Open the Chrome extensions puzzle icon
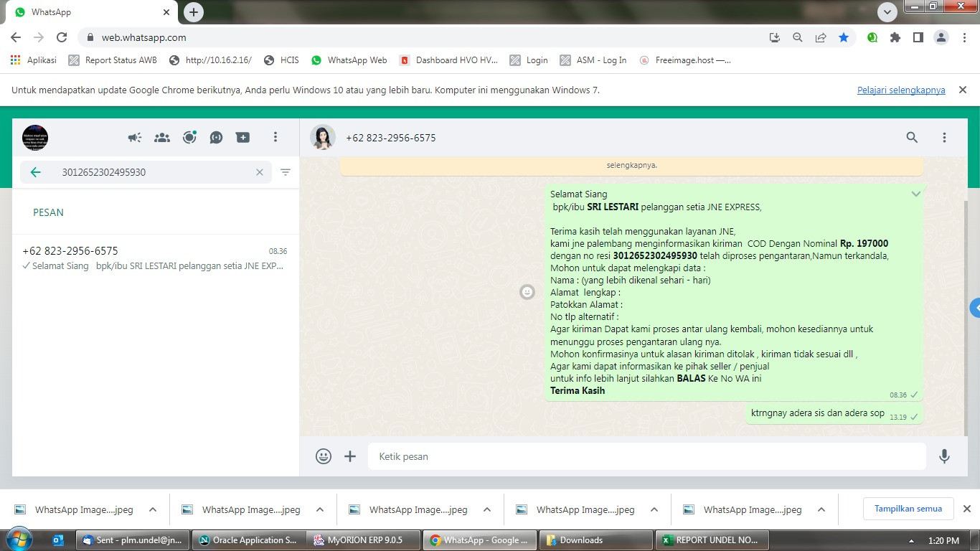 click(895, 37)
